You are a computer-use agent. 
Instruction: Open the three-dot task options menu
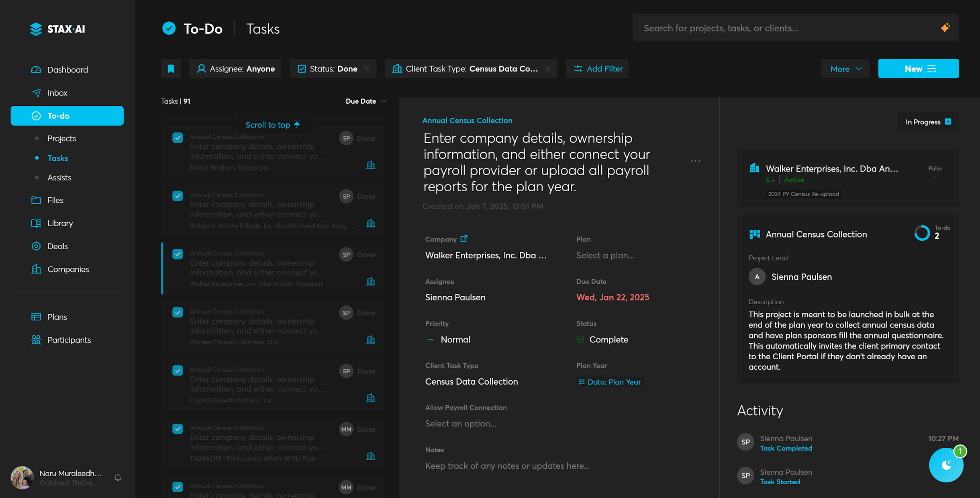pos(695,161)
